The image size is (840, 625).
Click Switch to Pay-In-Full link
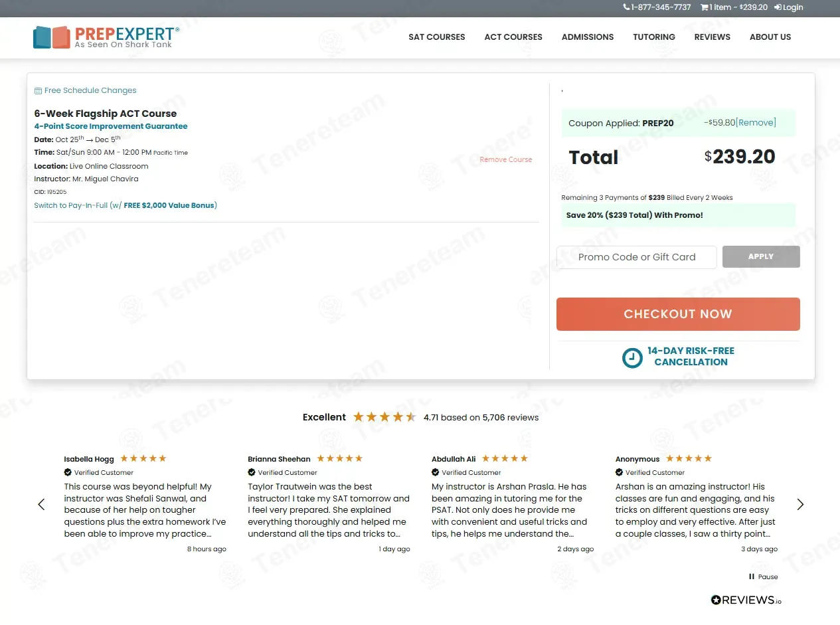tap(126, 205)
